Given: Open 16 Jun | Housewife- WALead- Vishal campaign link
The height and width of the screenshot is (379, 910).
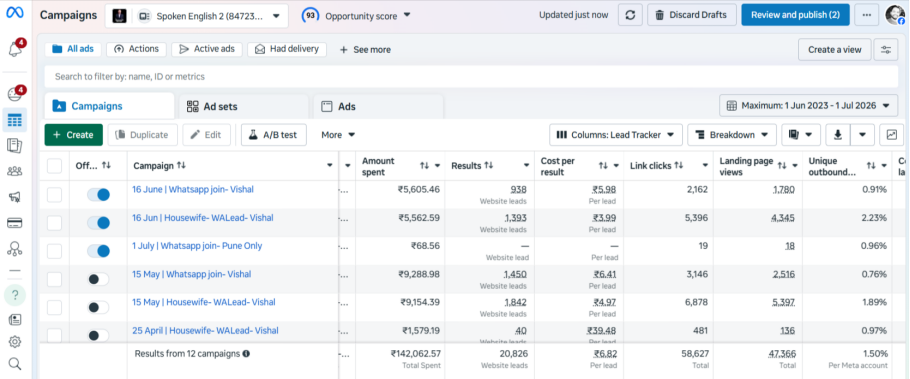Looking at the screenshot, I should [203, 218].
